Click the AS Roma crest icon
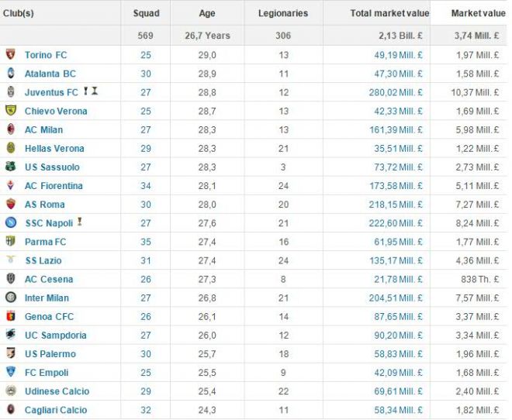Screen dimensions: 512x420 (x=10, y=204)
